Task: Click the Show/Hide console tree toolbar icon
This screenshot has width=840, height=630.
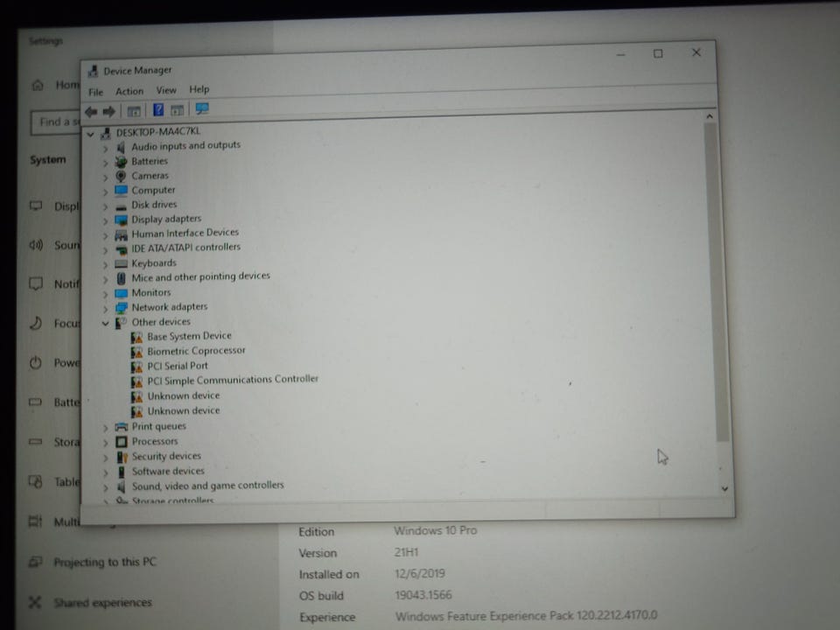Action: (133, 111)
